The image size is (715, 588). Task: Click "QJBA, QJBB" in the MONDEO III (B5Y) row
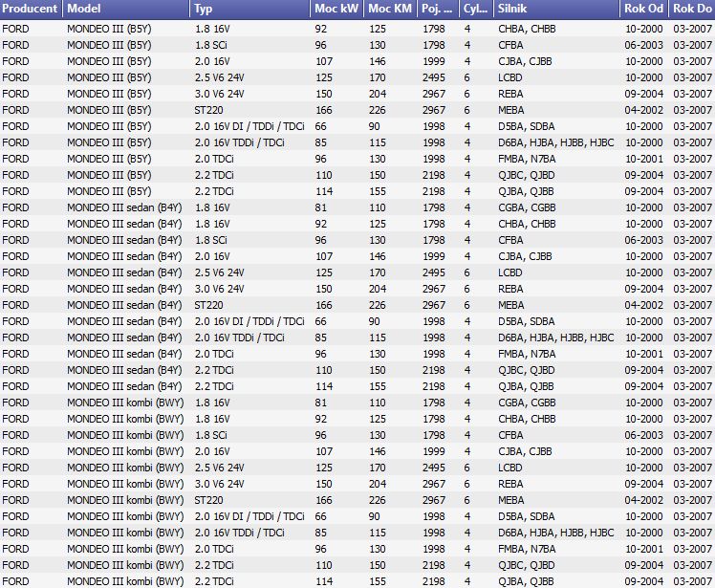(x=526, y=191)
